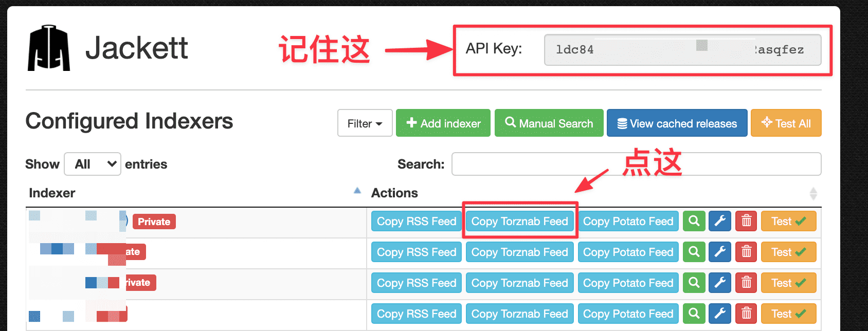Click trash icon in second indexer row
This screenshot has height=331, width=868.
point(746,252)
